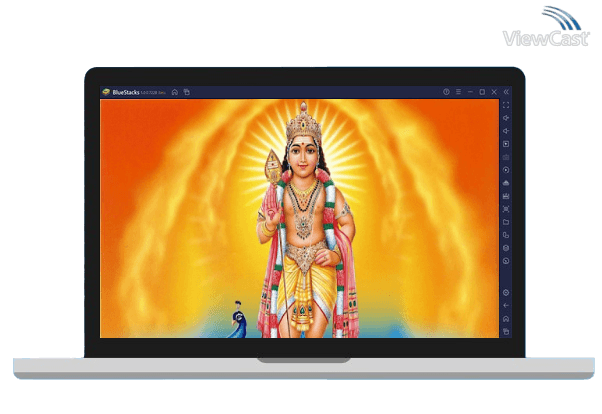Screen dimensions: 602x414
Task: Open the hamburger menu in title bar
Action: (x=458, y=92)
